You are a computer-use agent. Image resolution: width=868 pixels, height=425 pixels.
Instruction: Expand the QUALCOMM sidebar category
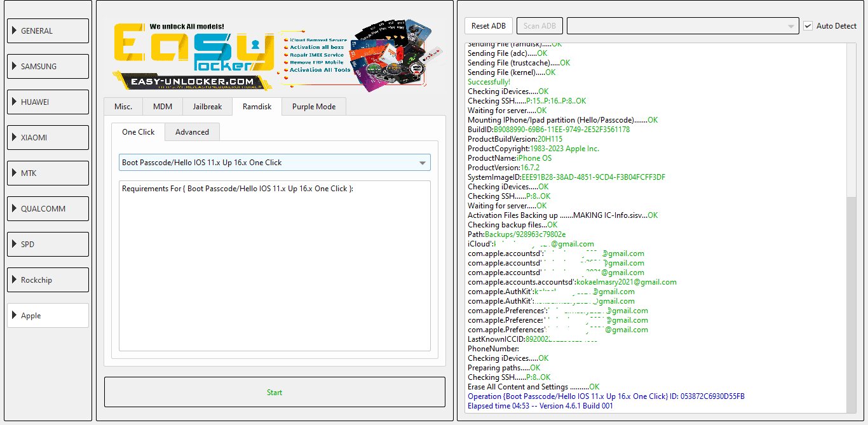[48, 208]
